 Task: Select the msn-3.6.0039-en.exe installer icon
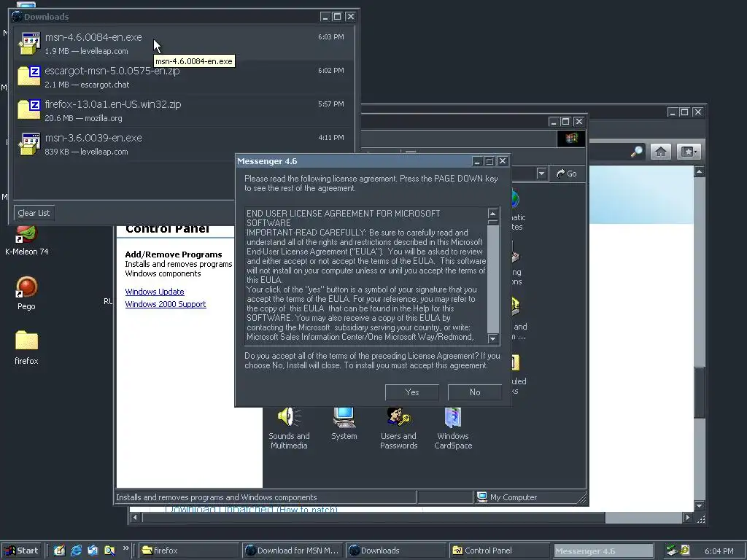coord(29,144)
